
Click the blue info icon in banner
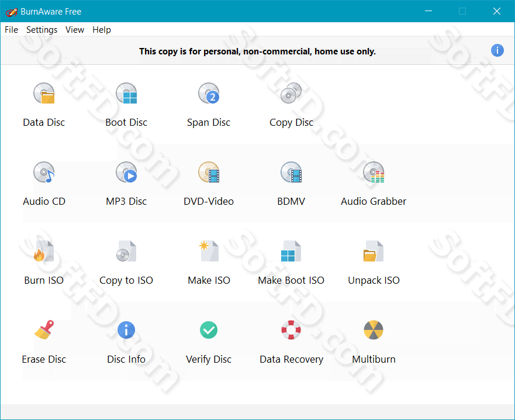click(x=497, y=51)
